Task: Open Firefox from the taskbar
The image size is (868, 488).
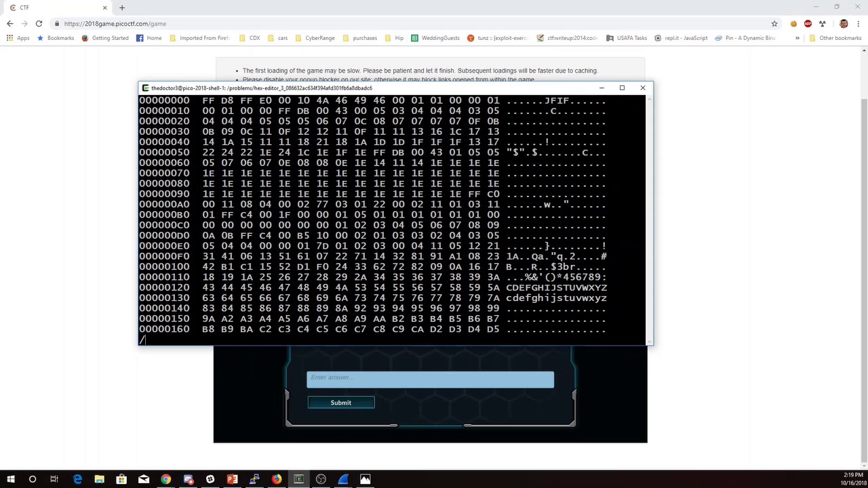Action: tap(277, 479)
